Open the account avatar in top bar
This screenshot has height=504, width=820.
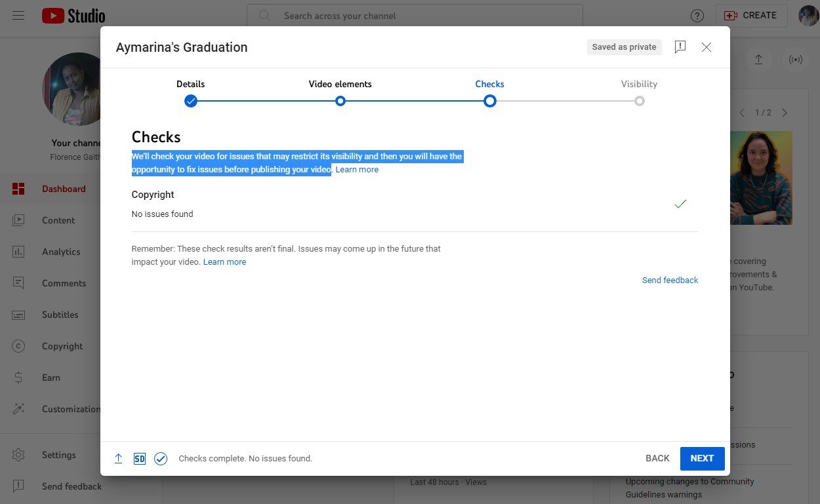pyautogui.click(x=808, y=16)
